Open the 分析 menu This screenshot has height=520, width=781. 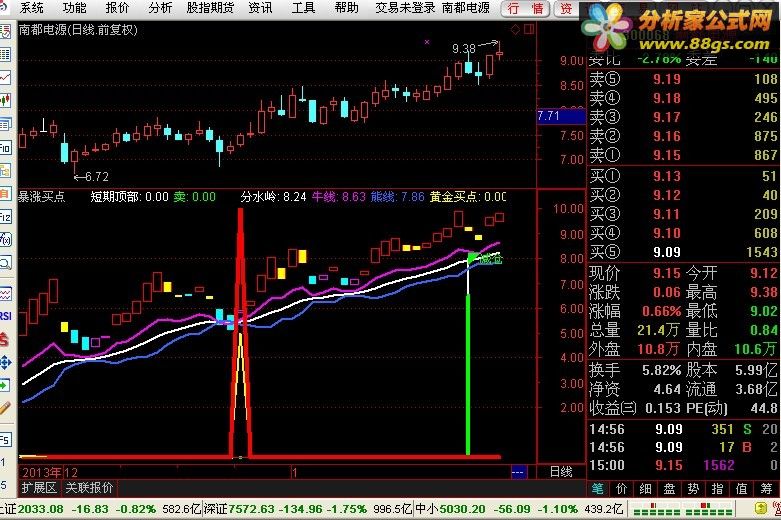coord(160,7)
